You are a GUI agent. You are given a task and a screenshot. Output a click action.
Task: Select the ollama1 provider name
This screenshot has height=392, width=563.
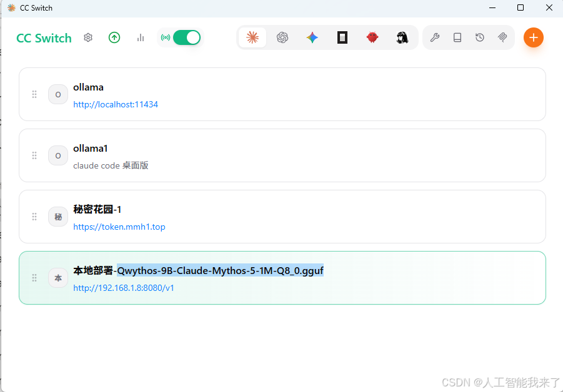pyautogui.click(x=91, y=149)
